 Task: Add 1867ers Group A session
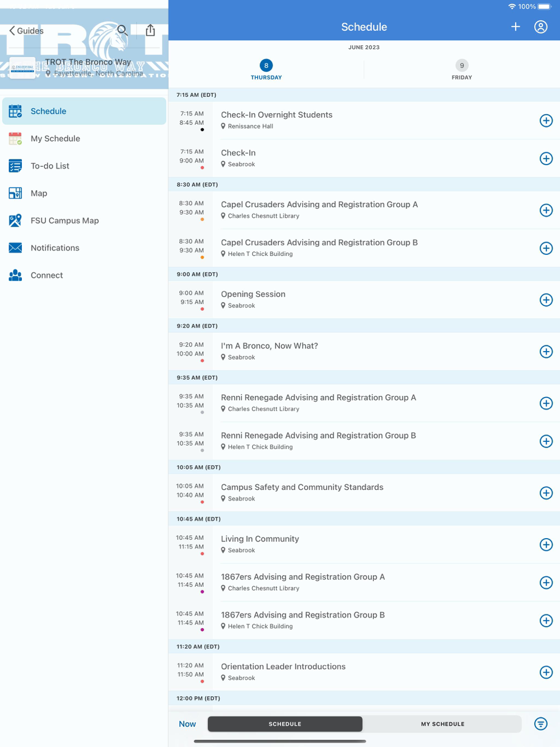click(546, 582)
